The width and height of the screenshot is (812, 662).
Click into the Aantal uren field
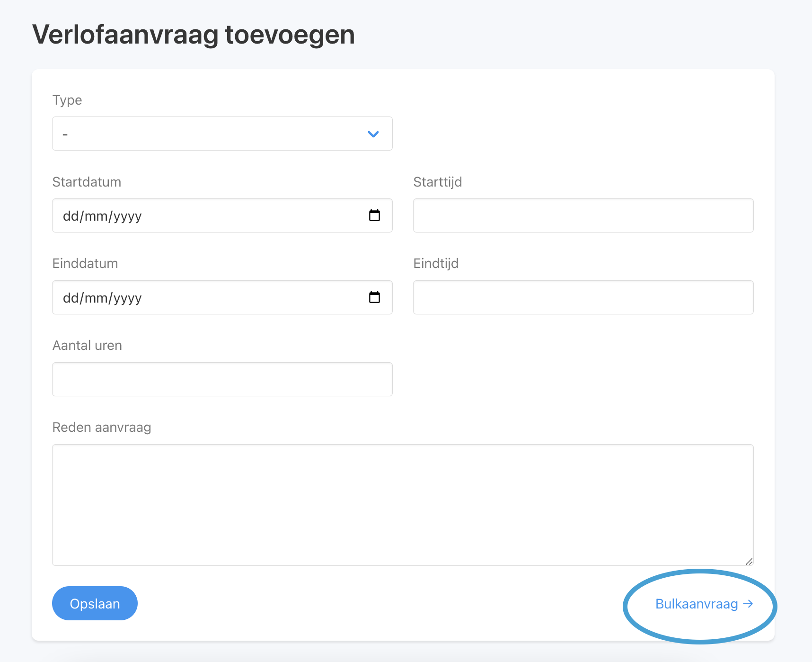[x=222, y=379]
